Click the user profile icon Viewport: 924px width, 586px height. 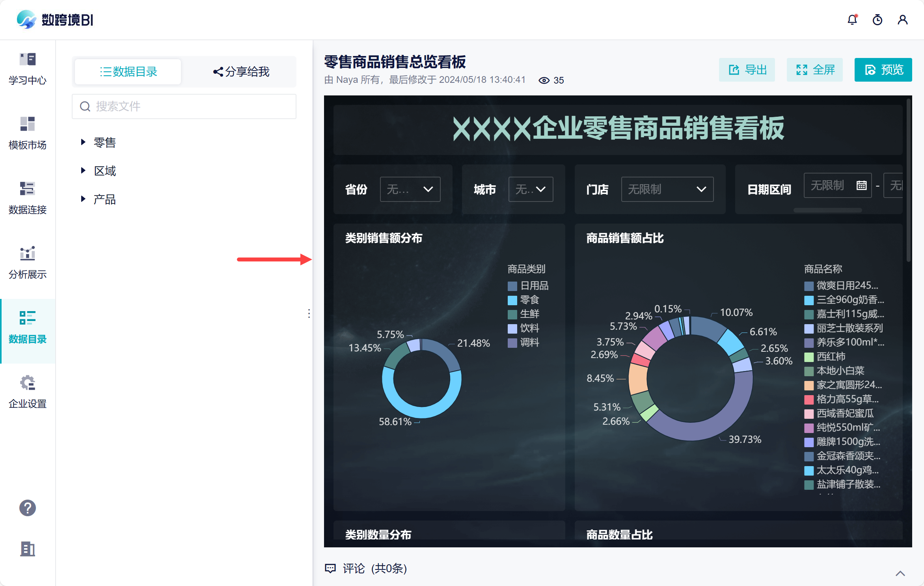click(x=903, y=20)
